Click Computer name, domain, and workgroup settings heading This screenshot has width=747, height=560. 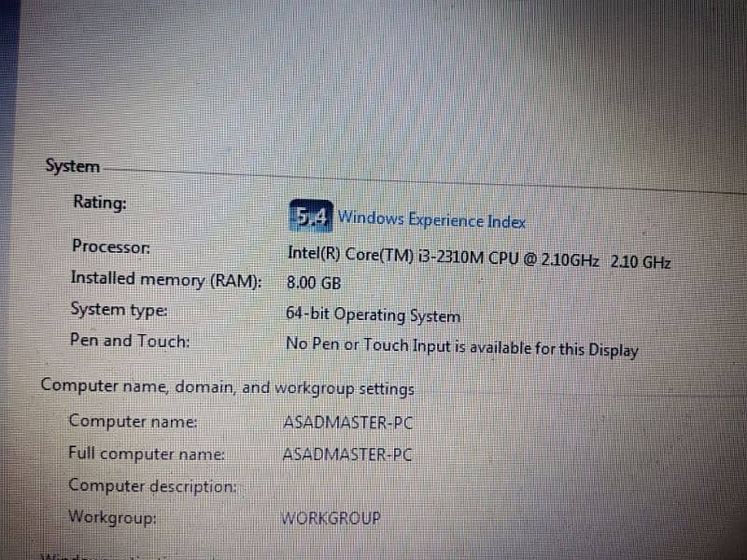[x=228, y=387]
